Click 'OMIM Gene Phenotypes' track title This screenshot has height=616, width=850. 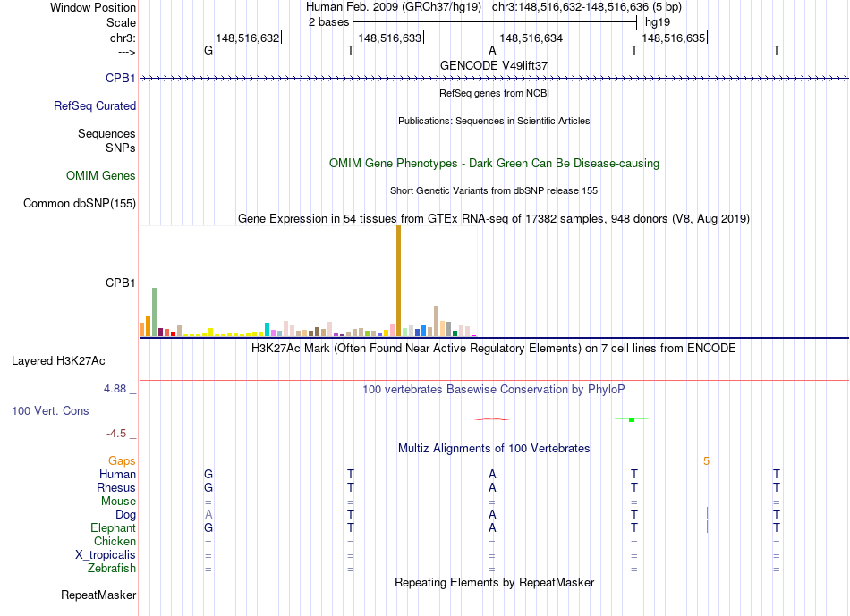click(x=494, y=163)
